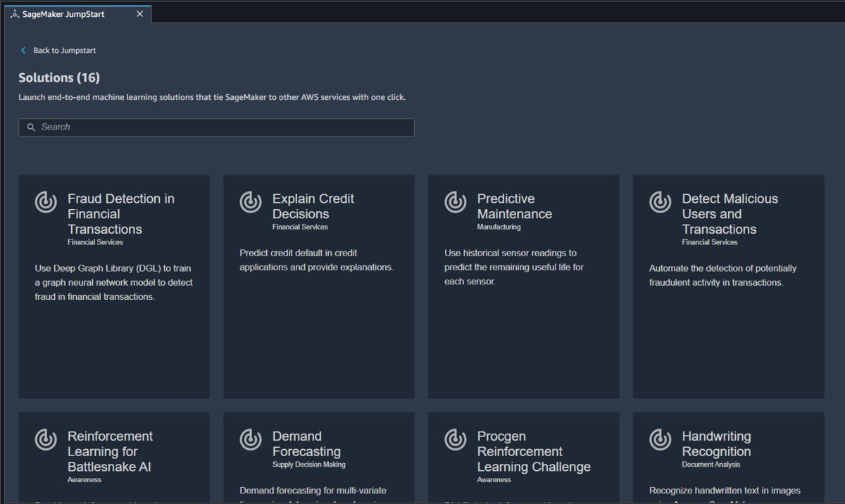Click the Fraud Detection solution icon
Image resolution: width=845 pixels, height=504 pixels.
click(46, 202)
